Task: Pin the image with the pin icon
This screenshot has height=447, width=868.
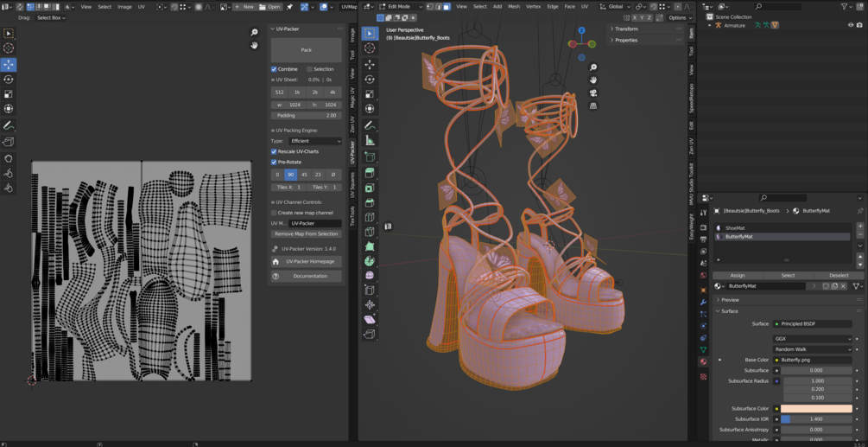Action: 289,7
